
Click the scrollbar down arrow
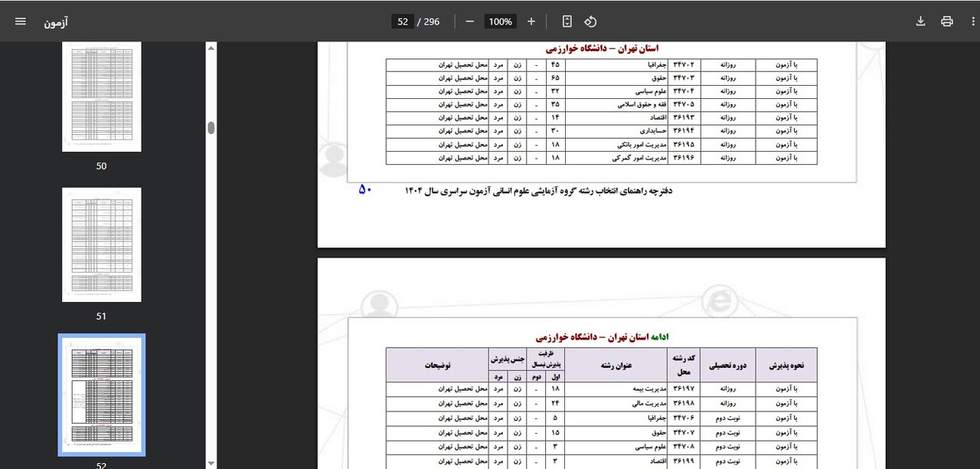(211, 463)
